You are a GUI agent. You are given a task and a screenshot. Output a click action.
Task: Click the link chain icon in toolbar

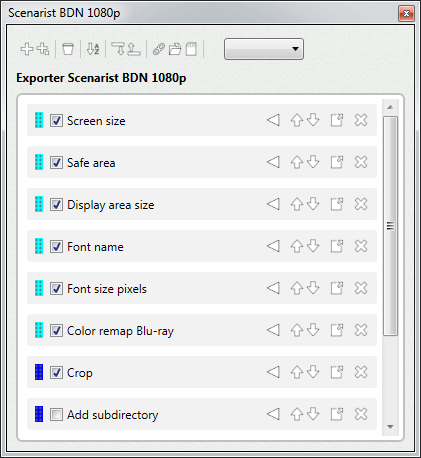coord(159,49)
